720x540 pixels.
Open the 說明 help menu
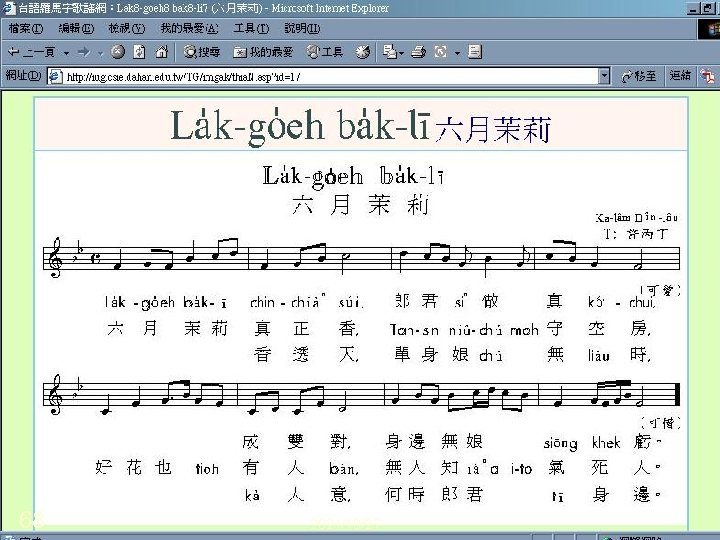click(x=302, y=28)
